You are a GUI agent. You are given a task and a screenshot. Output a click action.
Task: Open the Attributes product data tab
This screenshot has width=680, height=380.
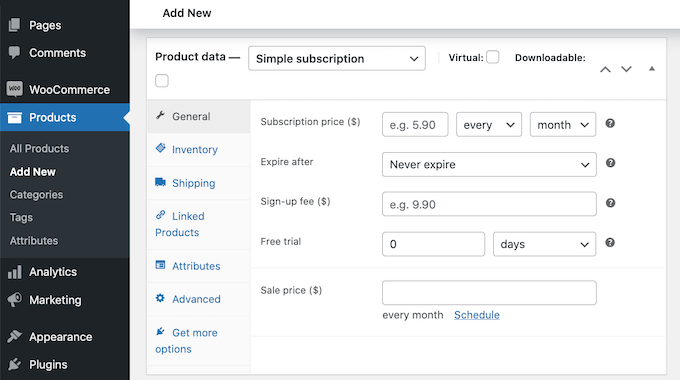[199, 266]
